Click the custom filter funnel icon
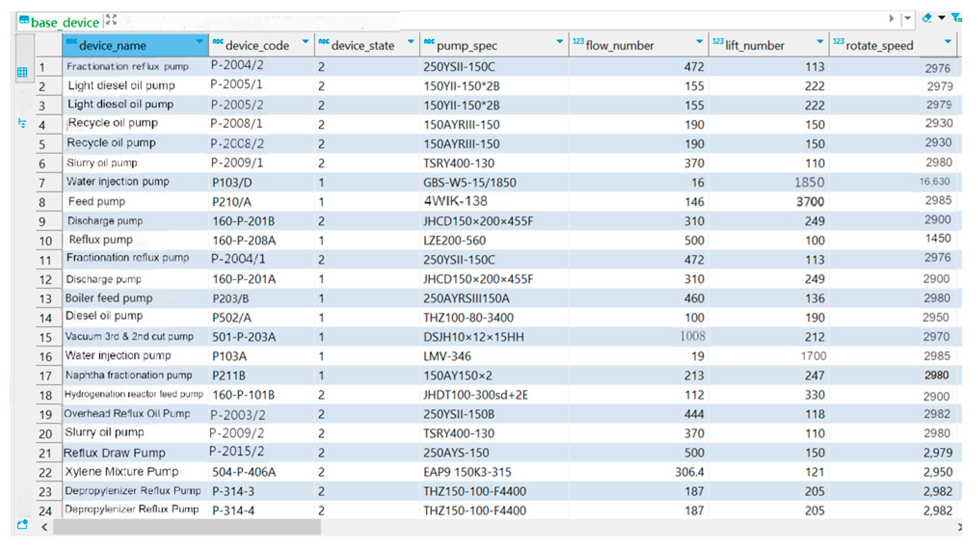The image size is (980, 549). [956, 18]
